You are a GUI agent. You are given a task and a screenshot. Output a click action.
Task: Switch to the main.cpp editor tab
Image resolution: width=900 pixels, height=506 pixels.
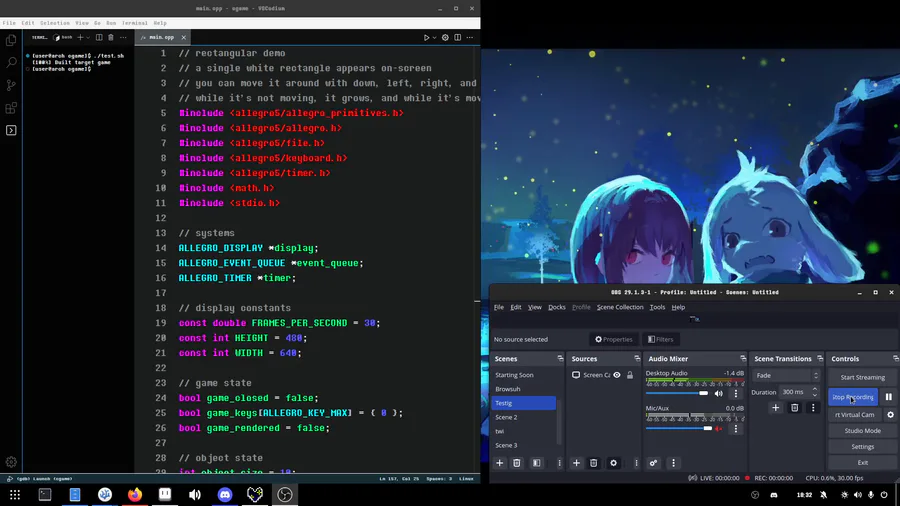161,37
